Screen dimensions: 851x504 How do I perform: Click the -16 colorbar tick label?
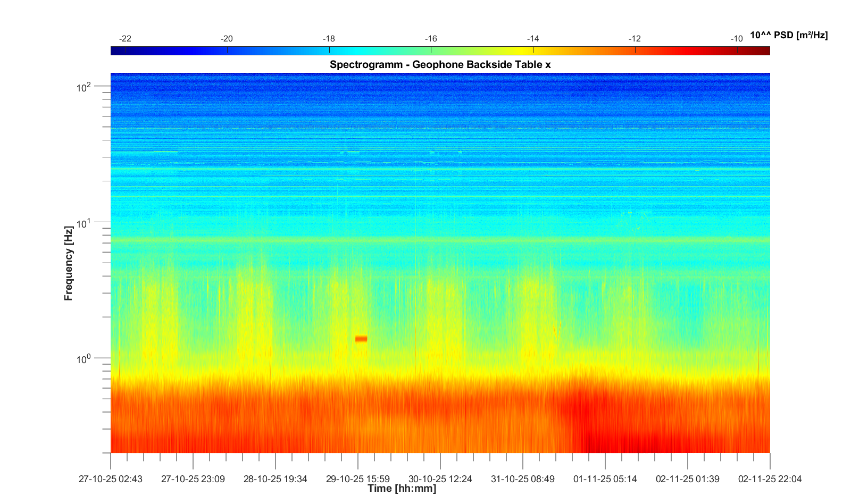tap(431, 39)
